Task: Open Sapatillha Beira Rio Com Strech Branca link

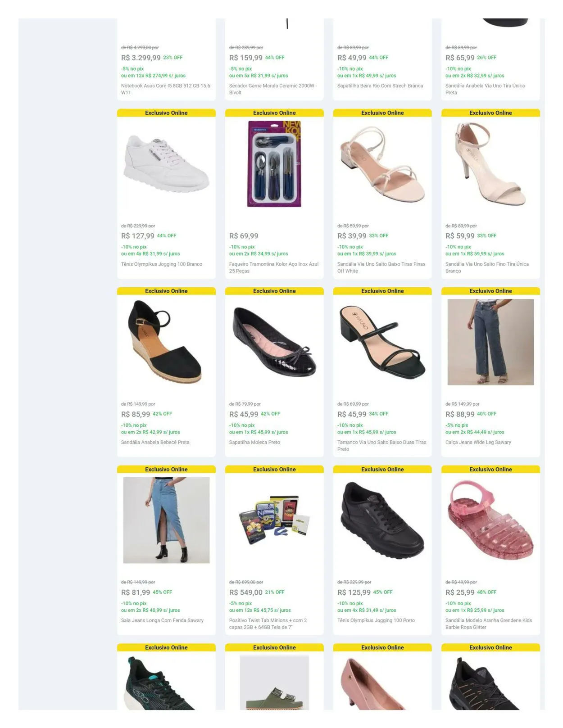Action: 380,86
